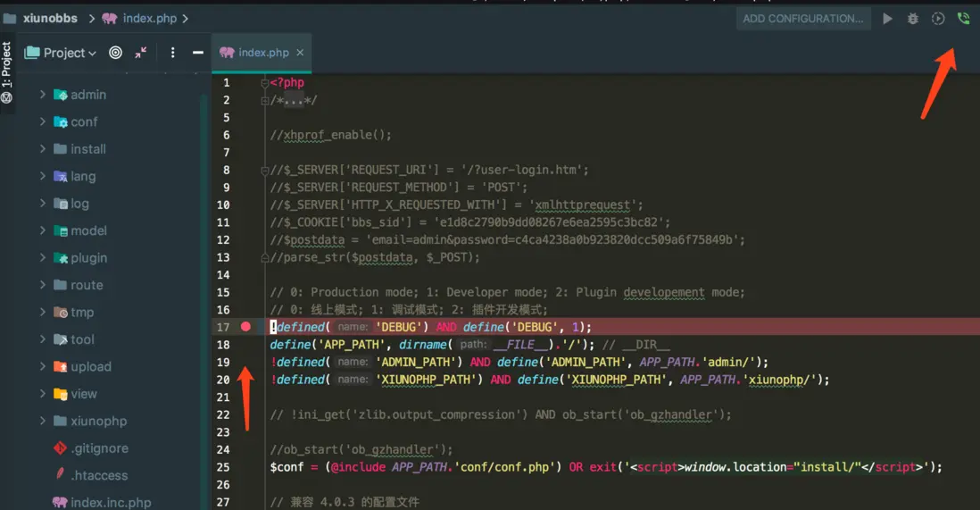Screen dimensions: 980x510
Task: Expand the admin folder
Action: [43, 95]
